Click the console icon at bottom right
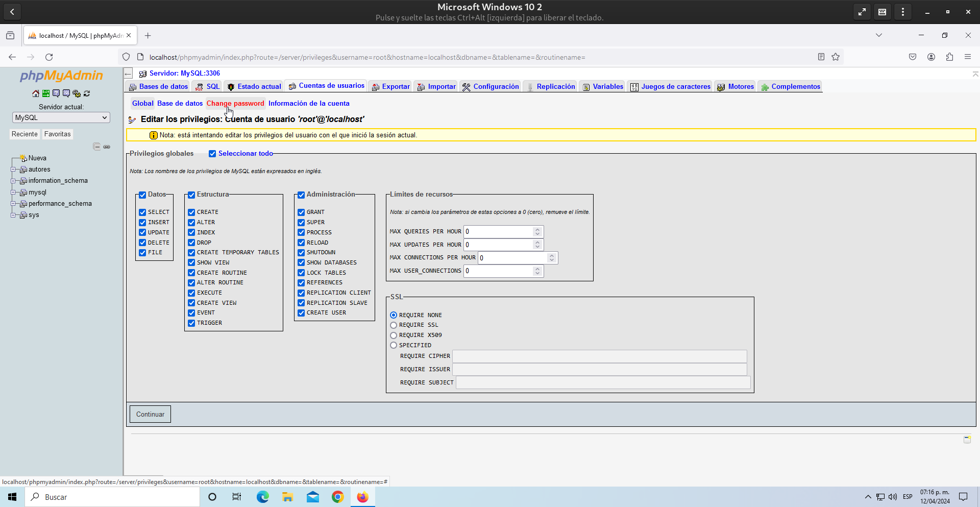 967,439
